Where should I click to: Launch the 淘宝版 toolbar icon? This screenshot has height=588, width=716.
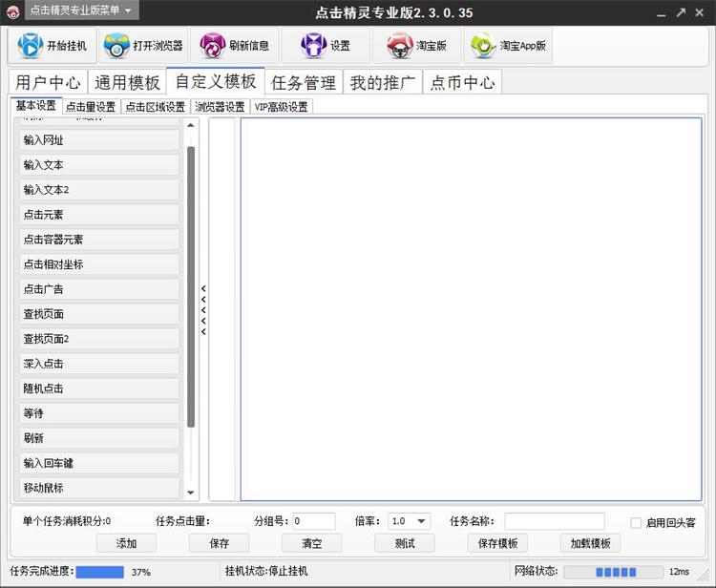coord(400,46)
